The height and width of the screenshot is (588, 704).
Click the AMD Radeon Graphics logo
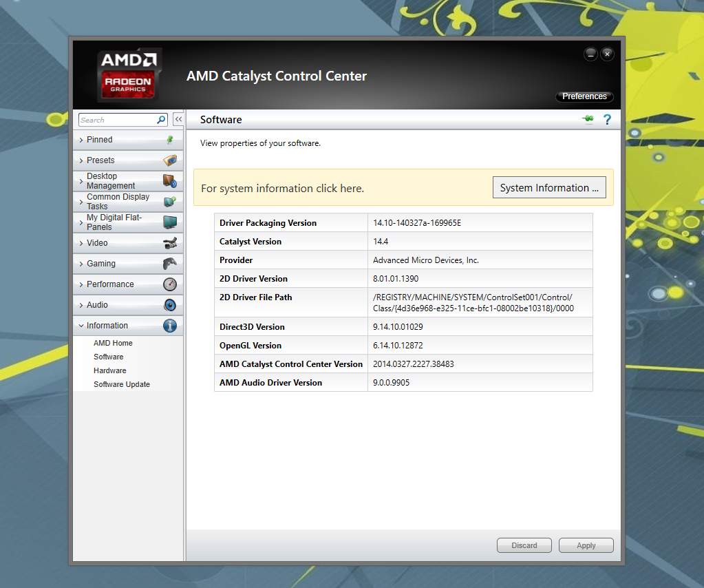tap(129, 74)
